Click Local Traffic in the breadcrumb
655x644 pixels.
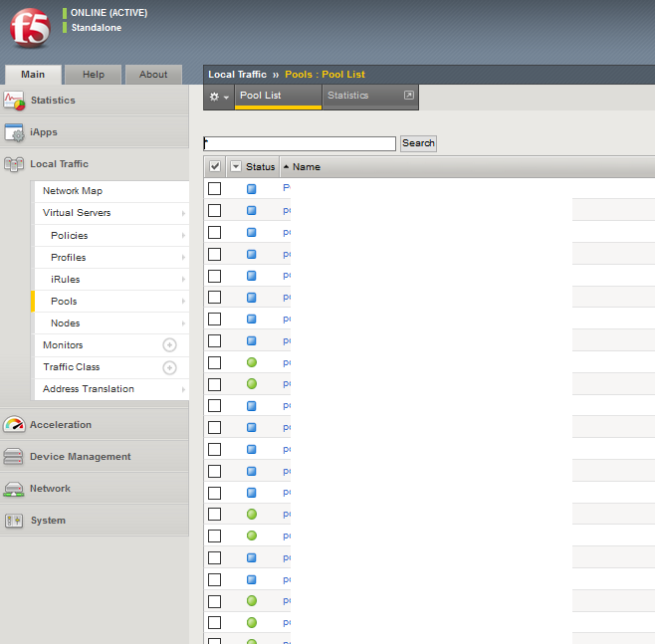tap(237, 75)
